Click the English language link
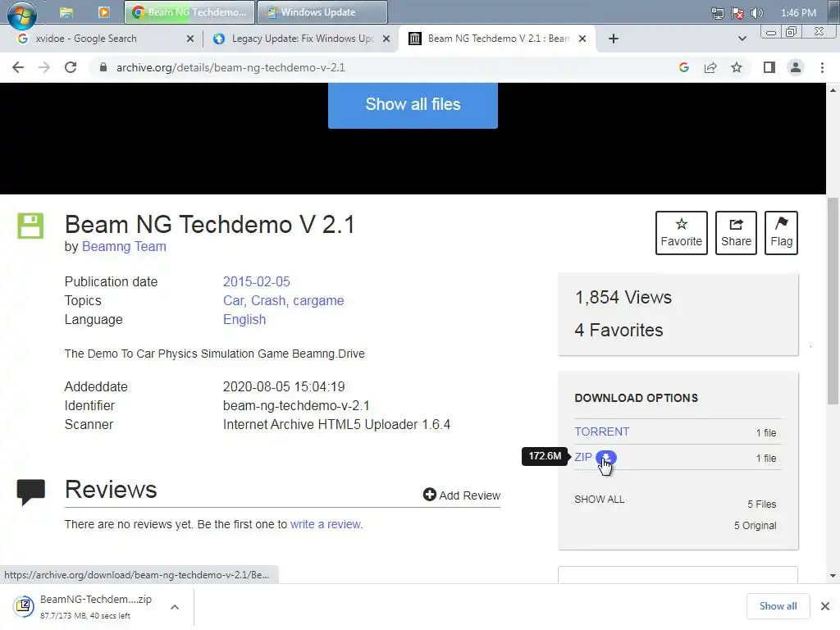Screen dimensions: 840x630 coord(244,319)
